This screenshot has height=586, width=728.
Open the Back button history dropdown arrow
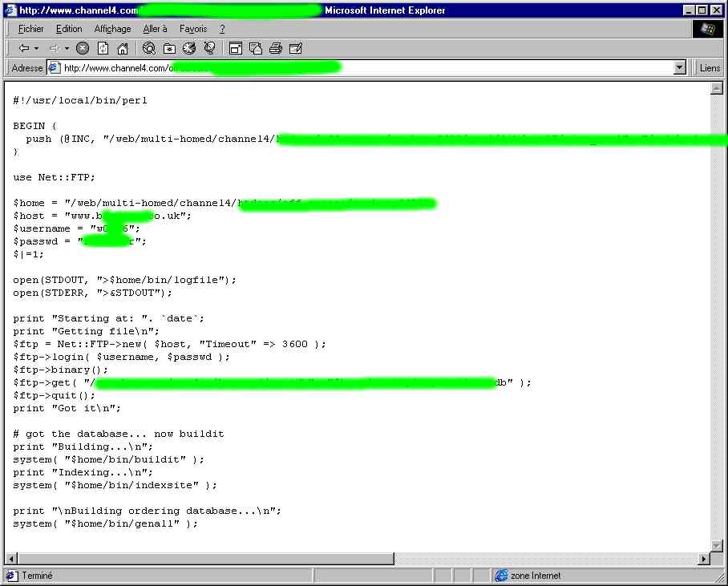(x=36, y=48)
